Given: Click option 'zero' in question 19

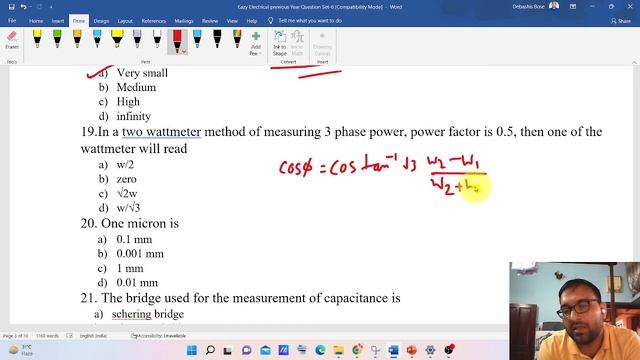Looking at the screenshot, I should (x=127, y=179).
